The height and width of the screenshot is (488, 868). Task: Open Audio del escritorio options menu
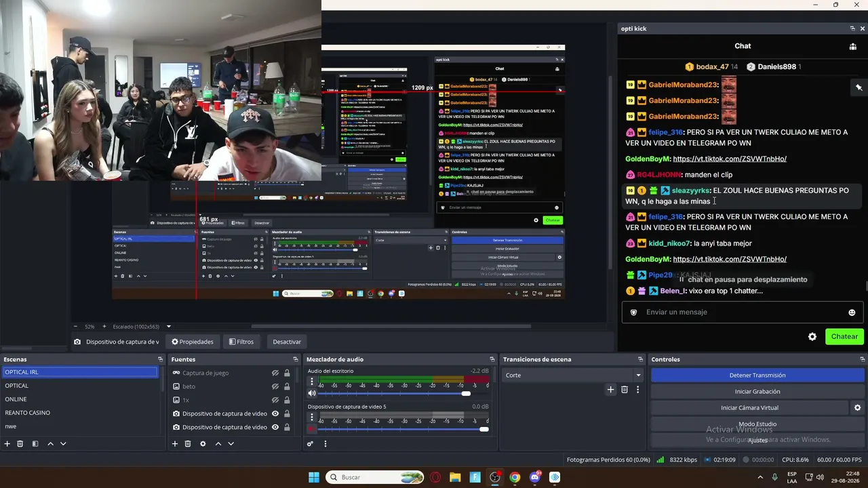pyautogui.click(x=312, y=382)
